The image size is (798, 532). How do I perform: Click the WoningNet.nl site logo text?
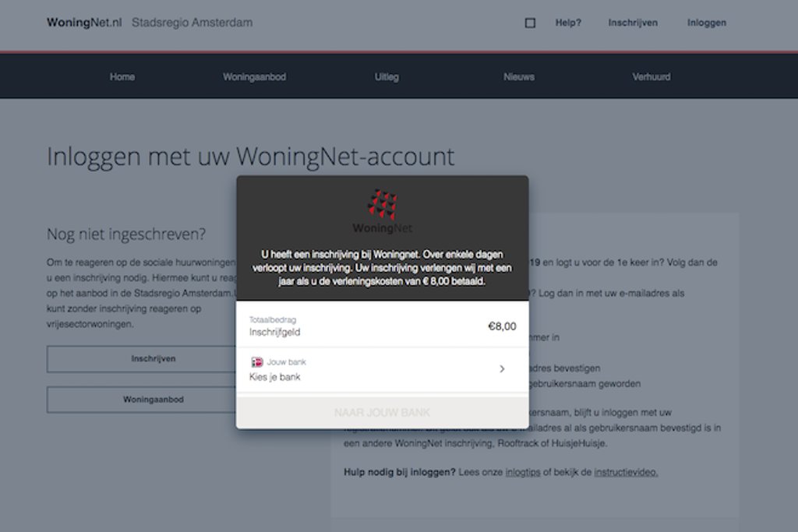click(84, 23)
